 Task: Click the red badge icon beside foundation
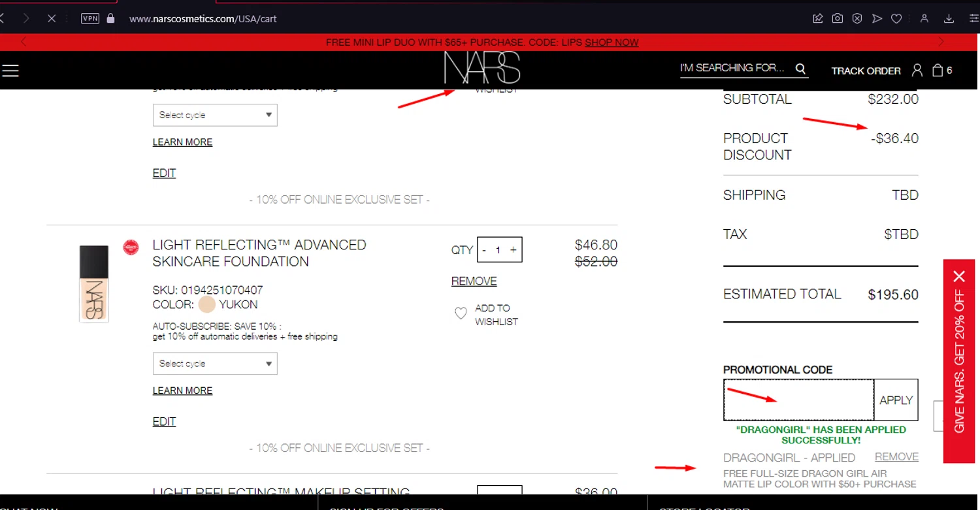(131, 247)
